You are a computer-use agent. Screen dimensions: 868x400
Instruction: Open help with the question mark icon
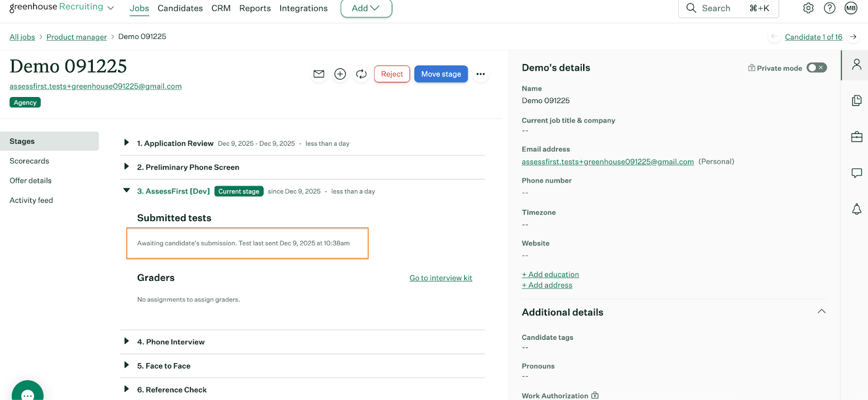[829, 8]
